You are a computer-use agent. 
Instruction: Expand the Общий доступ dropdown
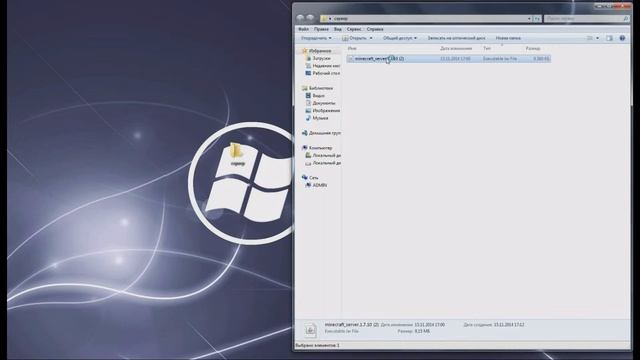coord(400,38)
